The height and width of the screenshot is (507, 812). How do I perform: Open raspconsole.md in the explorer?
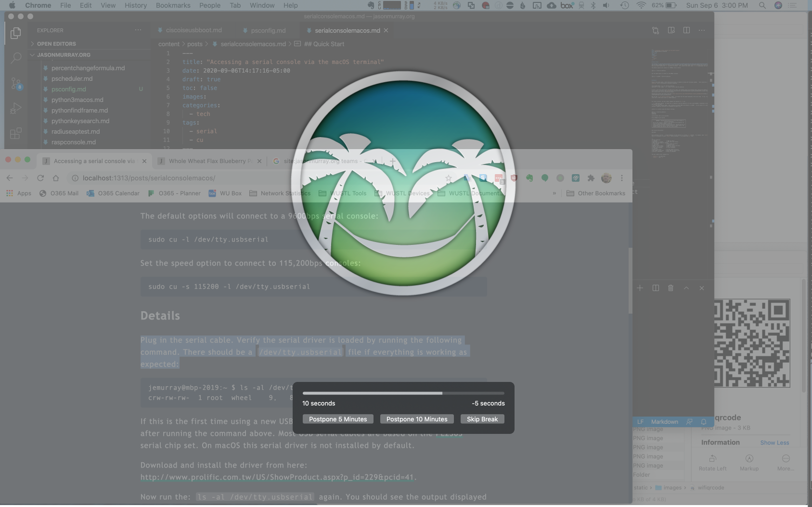click(73, 142)
